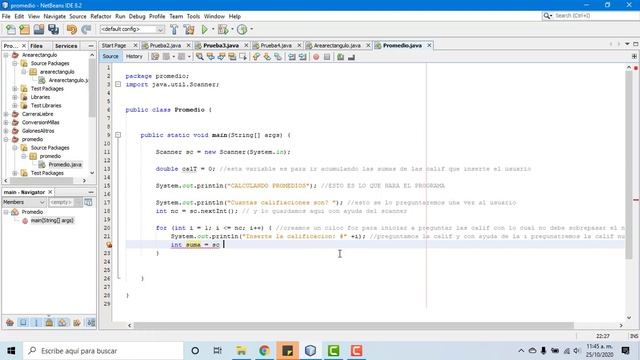
Task: Click the Start Macro Recording red circle
Action: click(316, 57)
